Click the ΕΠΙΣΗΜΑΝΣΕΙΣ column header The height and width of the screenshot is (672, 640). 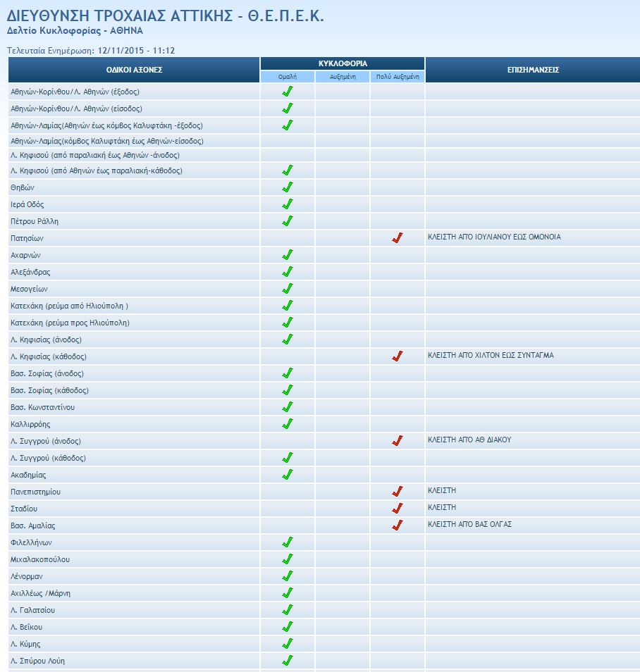[x=533, y=70]
